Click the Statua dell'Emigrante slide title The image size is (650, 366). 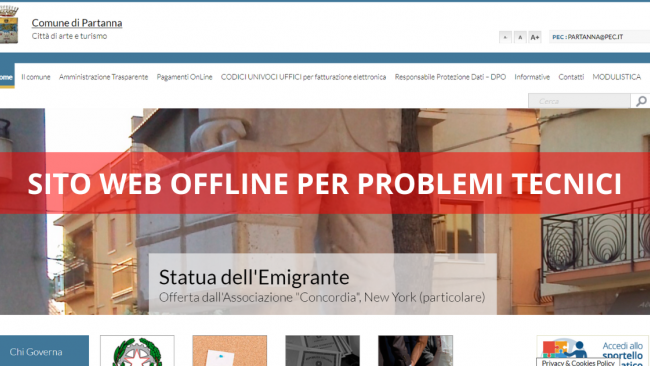click(x=254, y=277)
